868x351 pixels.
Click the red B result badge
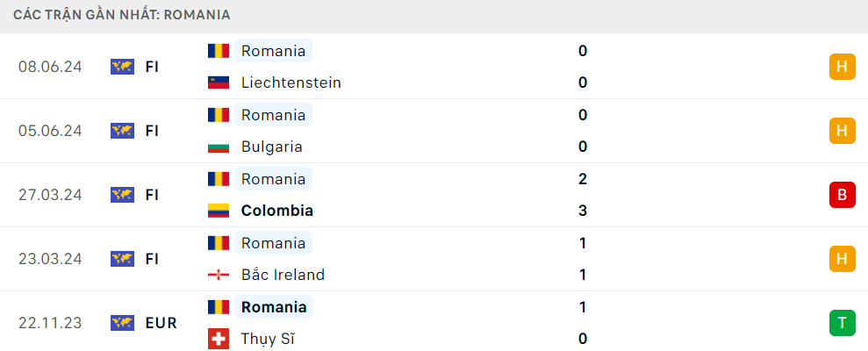click(x=842, y=195)
